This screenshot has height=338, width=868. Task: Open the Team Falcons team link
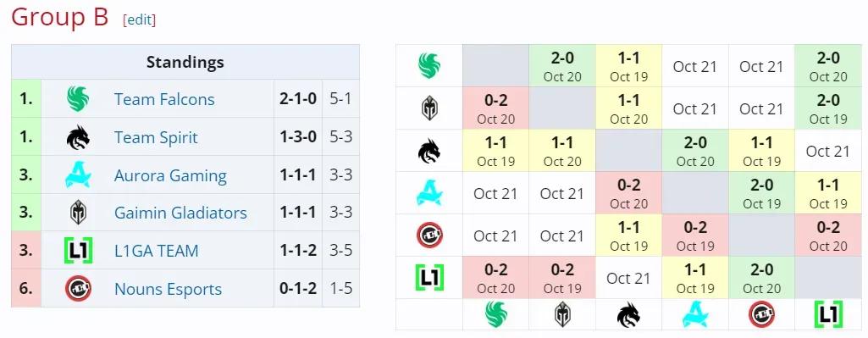coord(164,99)
